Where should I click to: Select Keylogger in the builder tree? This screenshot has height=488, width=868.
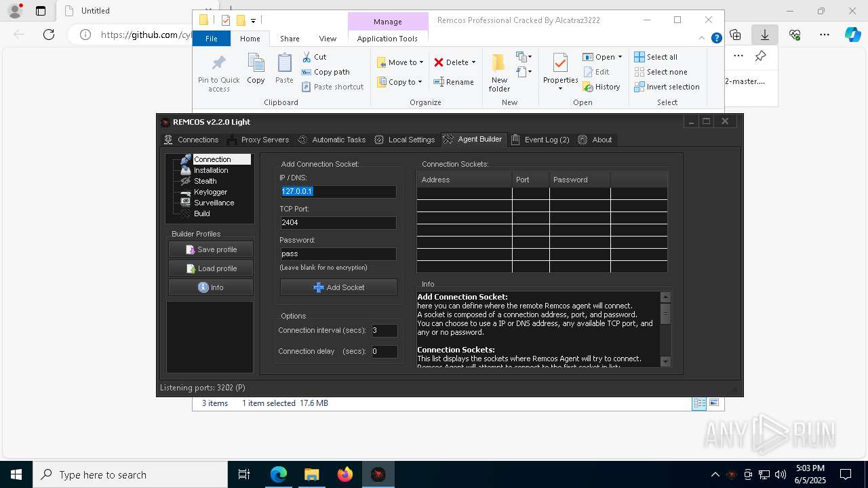[210, 192]
